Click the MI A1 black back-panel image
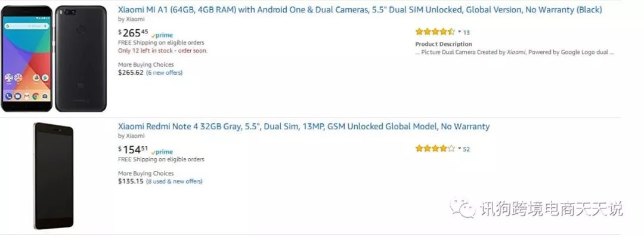 81,59
